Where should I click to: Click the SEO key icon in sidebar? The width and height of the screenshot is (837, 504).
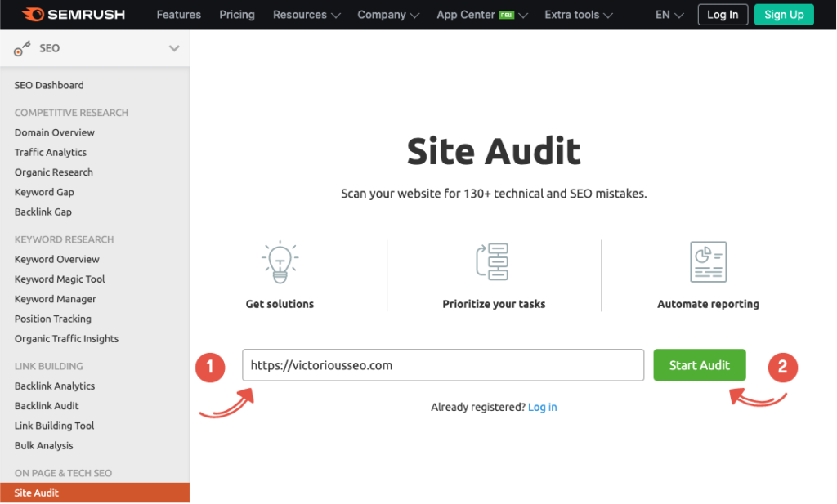(x=22, y=49)
